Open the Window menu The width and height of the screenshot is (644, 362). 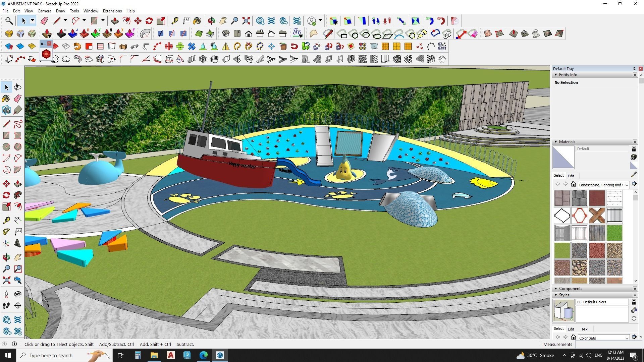pos(91,11)
